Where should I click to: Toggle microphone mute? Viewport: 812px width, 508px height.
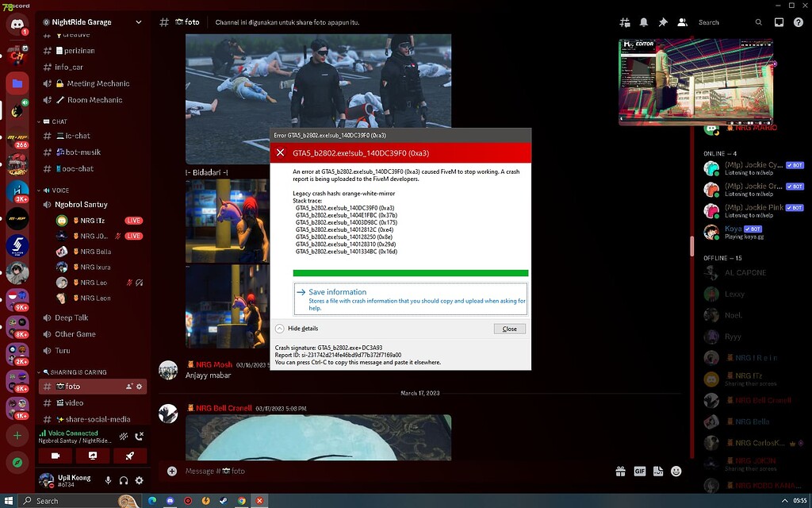pos(108,481)
